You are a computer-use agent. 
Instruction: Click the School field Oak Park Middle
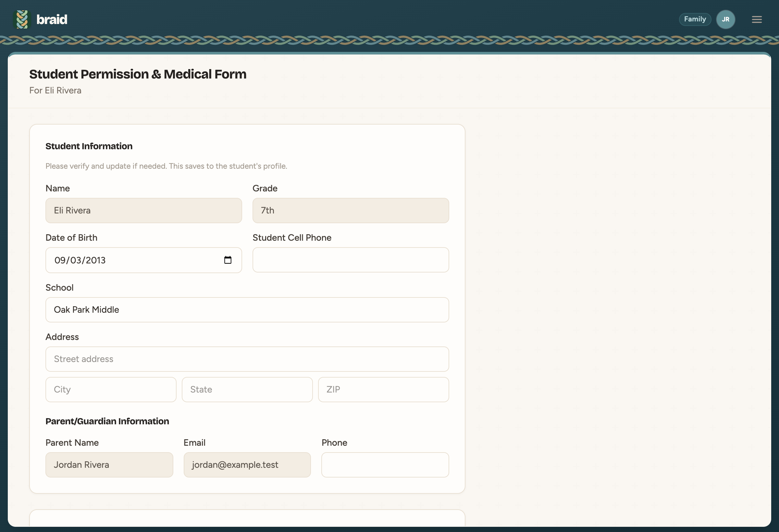[x=247, y=309]
